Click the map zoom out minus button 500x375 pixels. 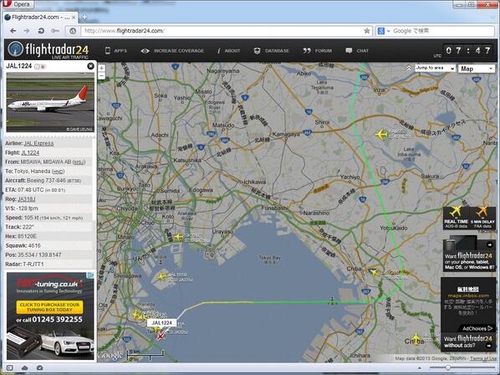pyautogui.click(x=102, y=76)
